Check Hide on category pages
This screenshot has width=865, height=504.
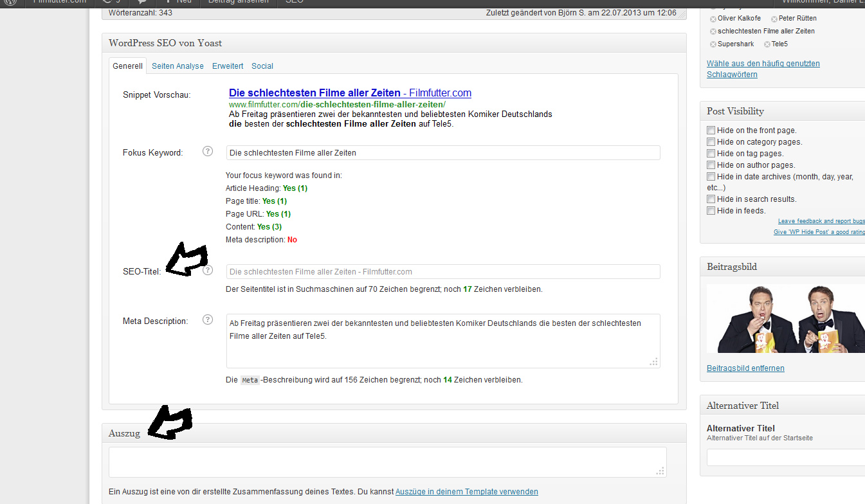coord(711,142)
